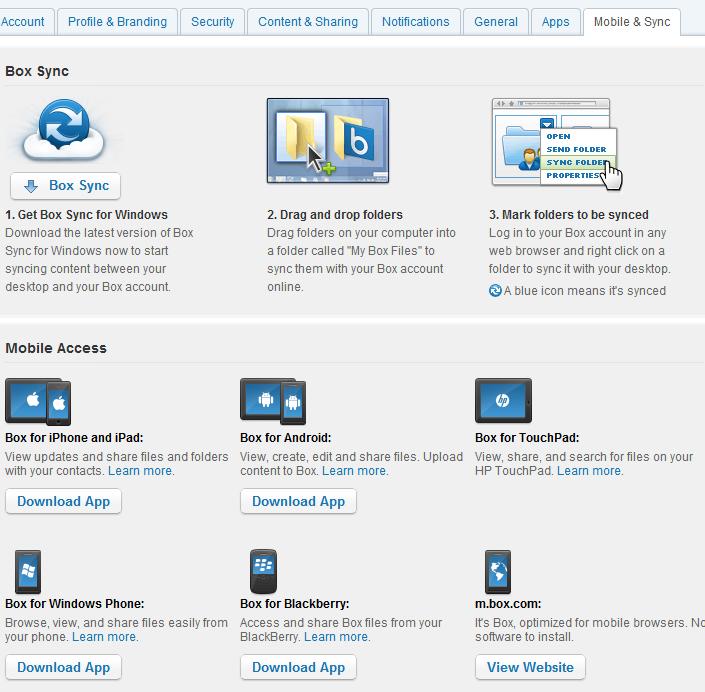This screenshot has height=692, width=705.
Task: Click the 'Box for Windows Phone:' label
Action: [x=75, y=603]
